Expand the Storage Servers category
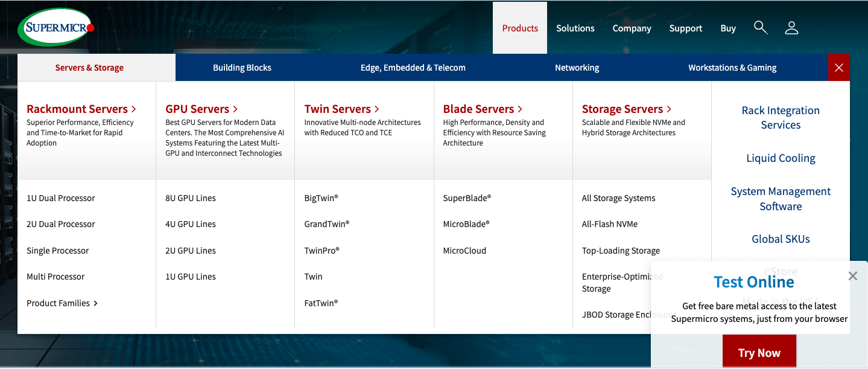This screenshot has height=369, width=868. [622, 109]
